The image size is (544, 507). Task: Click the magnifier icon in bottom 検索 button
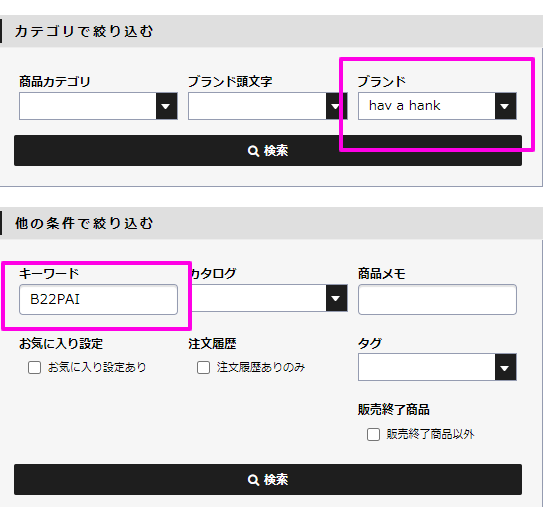pyautogui.click(x=254, y=480)
